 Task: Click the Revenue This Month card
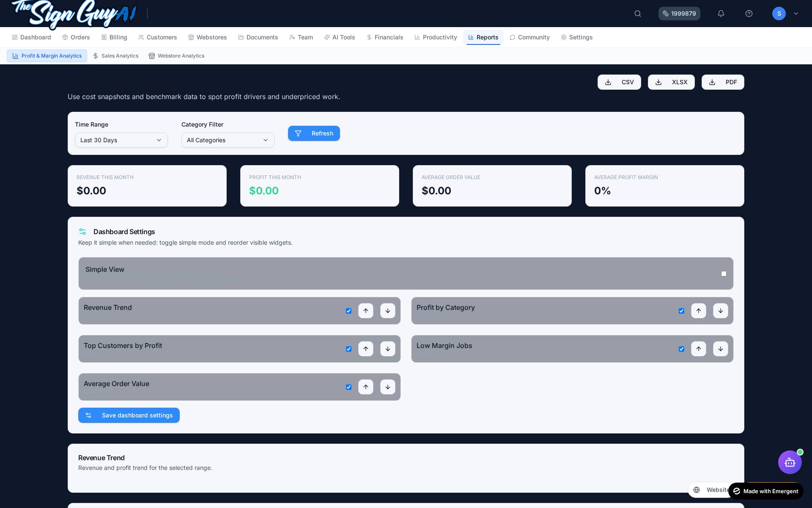click(147, 186)
